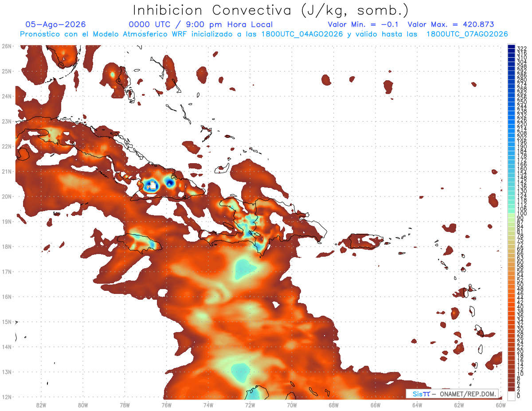This screenshot has height=411, width=532.
Task: Click the latitude label '25N'
Action: pos(7,71)
